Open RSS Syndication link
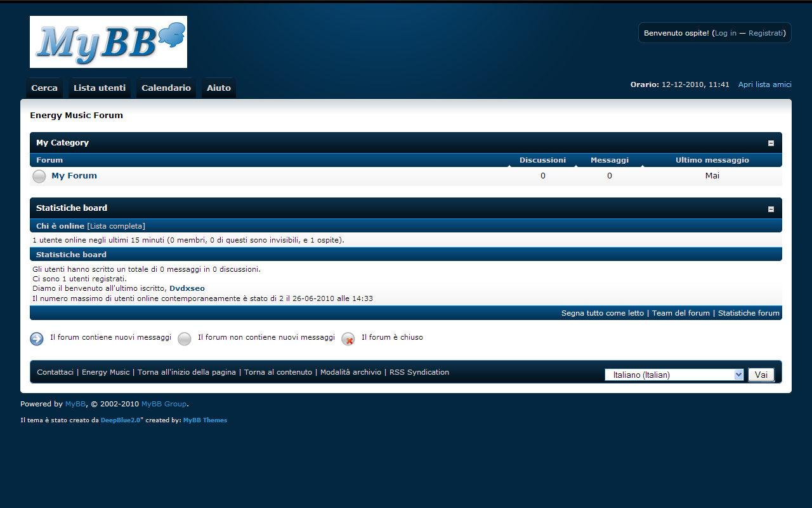This screenshot has height=508, width=812. coord(419,372)
